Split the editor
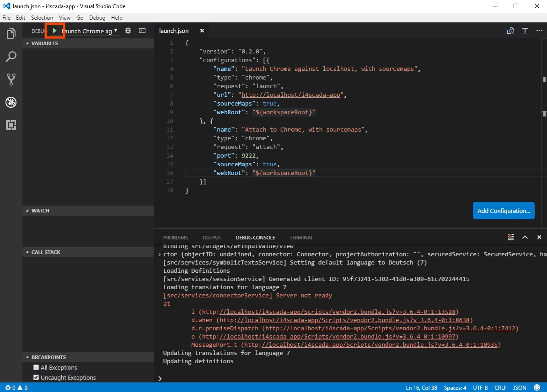The height and width of the screenshot is (392, 547). [525, 31]
